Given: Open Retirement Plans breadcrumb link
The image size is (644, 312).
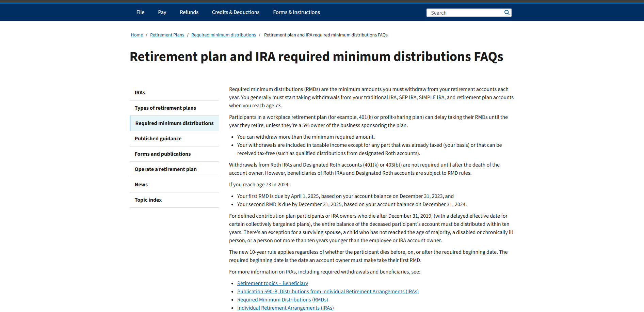Looking at the screenshot, I should [x=167, y=35].
